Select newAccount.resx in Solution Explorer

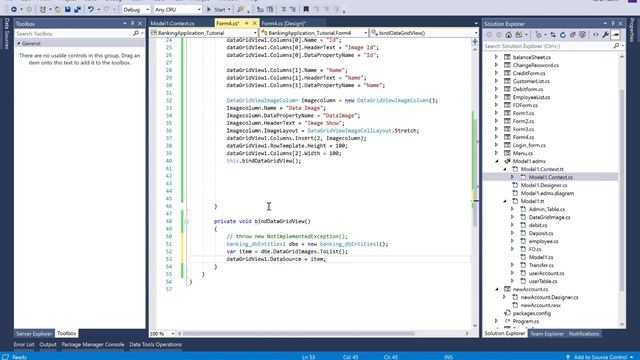pos(540,305)
